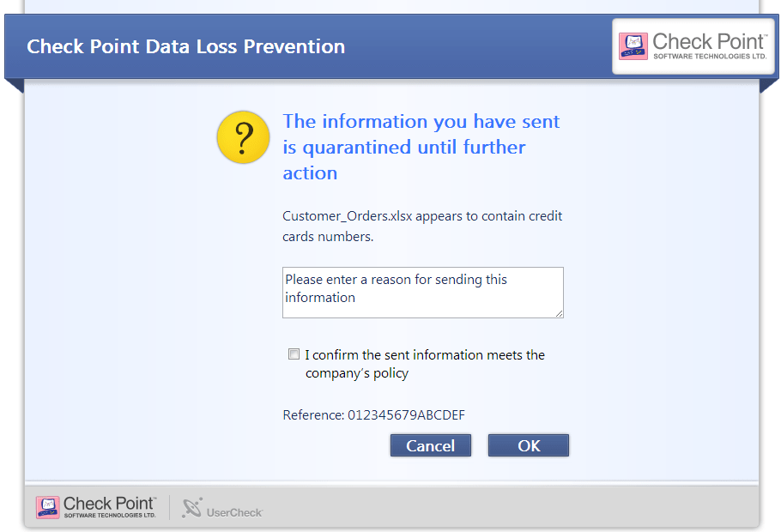
Task: Click the yellow question mark icon
Action: (243, 136)
